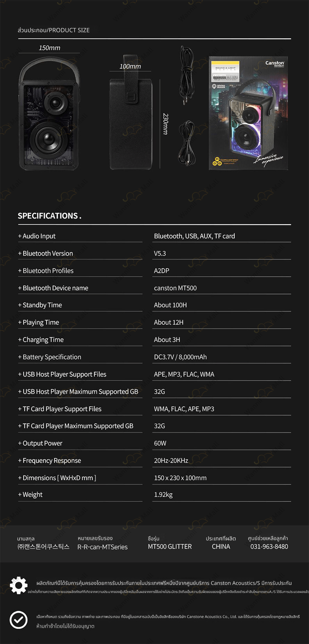Click the AUX audio cable image
This screenshot has width=309, height=644.
pos(187,75)
